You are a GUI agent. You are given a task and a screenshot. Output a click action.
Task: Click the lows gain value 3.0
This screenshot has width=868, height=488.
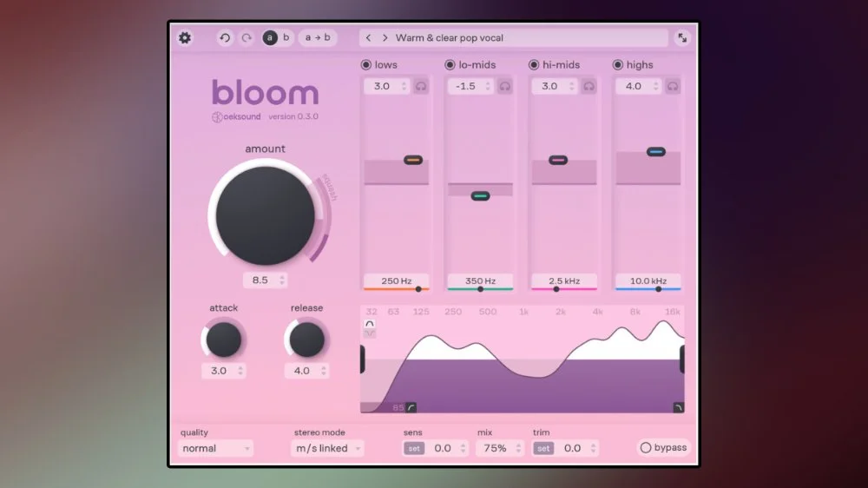381,87
